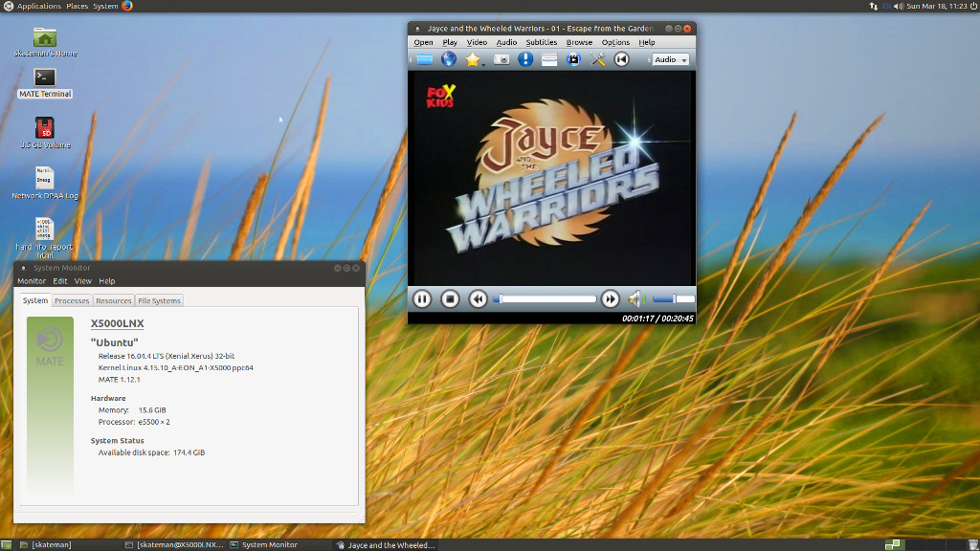Switch to skateman@X5000LNX terminal taskbar button

tap(174, 544)
